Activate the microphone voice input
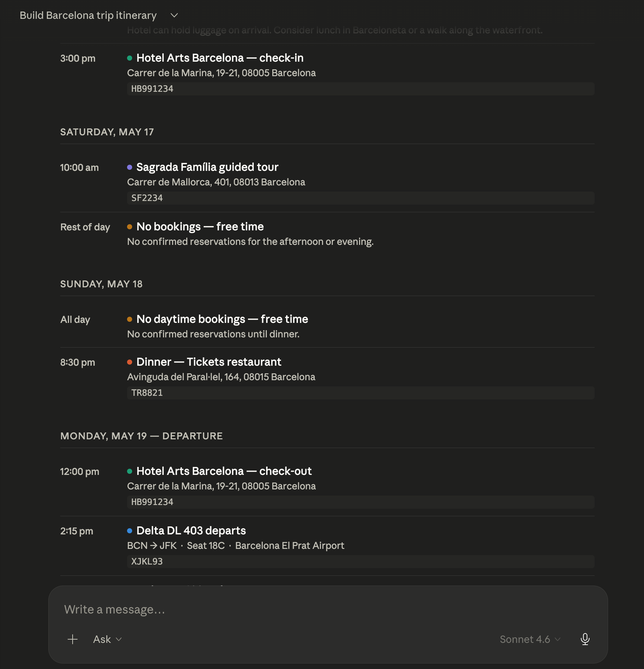This screenshot has height=669, width=644. pos(585,639)
